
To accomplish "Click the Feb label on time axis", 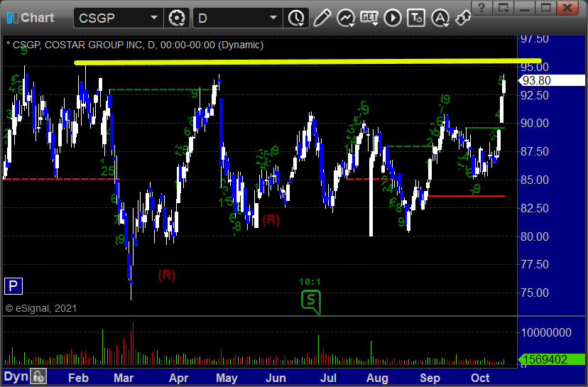I will 78,378.
